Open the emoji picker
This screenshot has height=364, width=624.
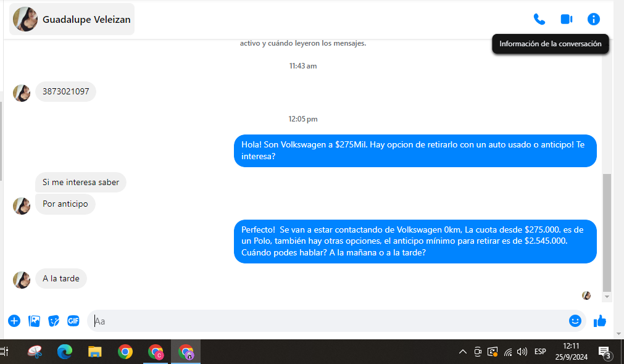575,321
